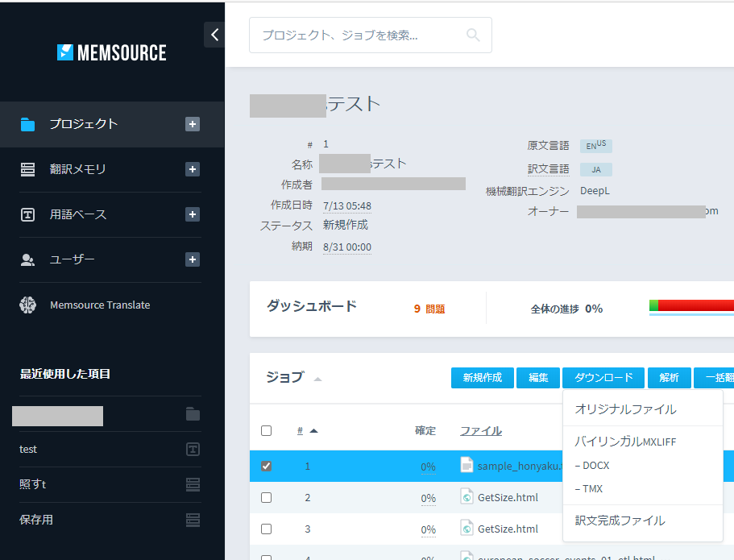Open recent item test
The height and width of the screenshot is (560, 734).
coord(28,450)
